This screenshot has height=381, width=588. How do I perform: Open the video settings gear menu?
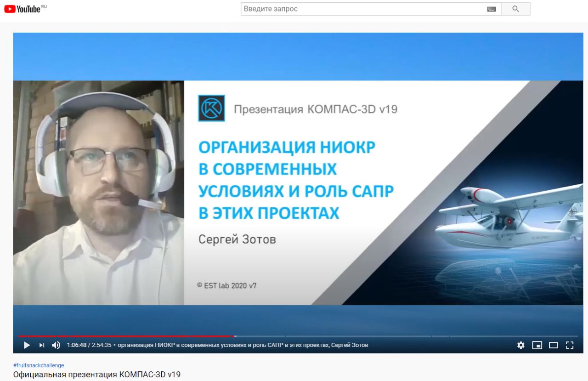pyautogui.click(x=520, y=345)
